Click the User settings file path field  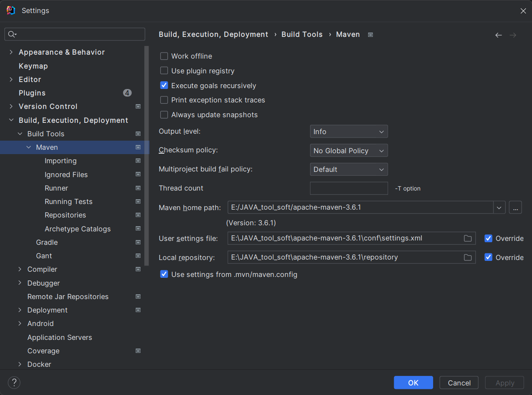click(352, 238)
